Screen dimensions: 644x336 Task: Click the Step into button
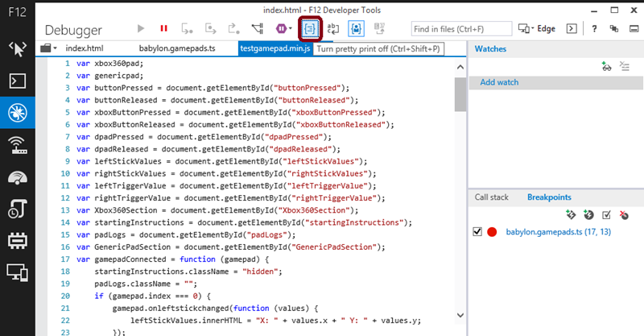tap(188, 28)
